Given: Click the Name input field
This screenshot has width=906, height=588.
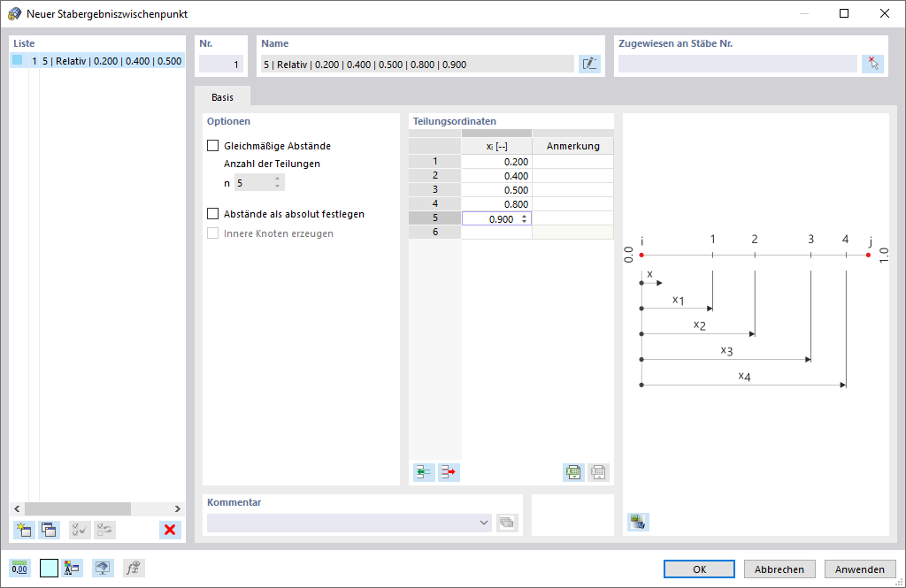Looking at the screenshot, I should point(418,65).
